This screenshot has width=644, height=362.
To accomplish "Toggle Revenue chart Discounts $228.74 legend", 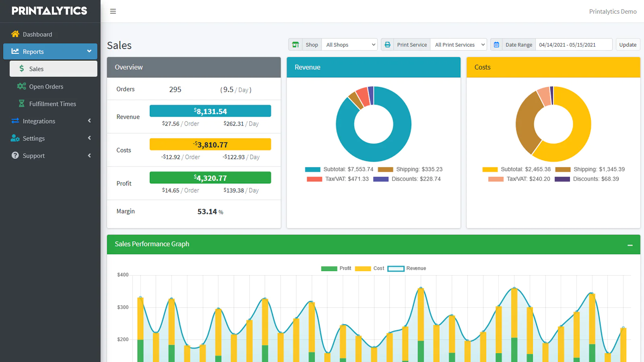I will (x=407, y=179).
